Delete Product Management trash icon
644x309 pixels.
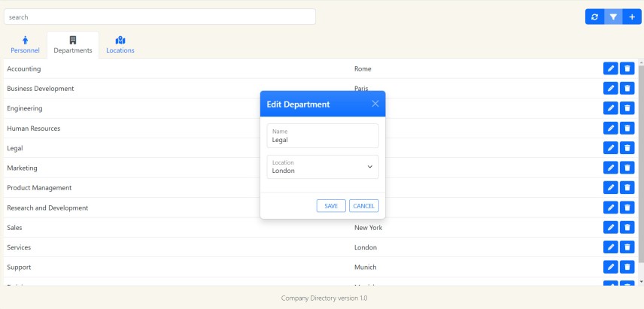tap(627, 187)
